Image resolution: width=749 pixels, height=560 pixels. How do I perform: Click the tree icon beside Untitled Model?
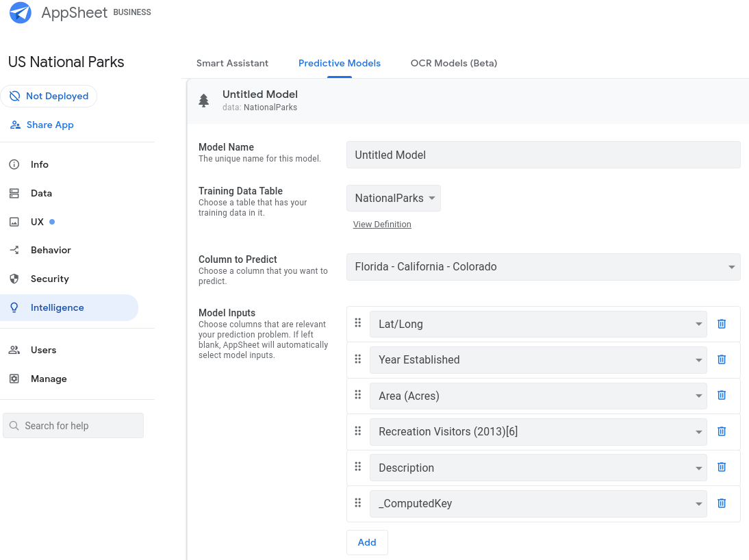[204, 101]
